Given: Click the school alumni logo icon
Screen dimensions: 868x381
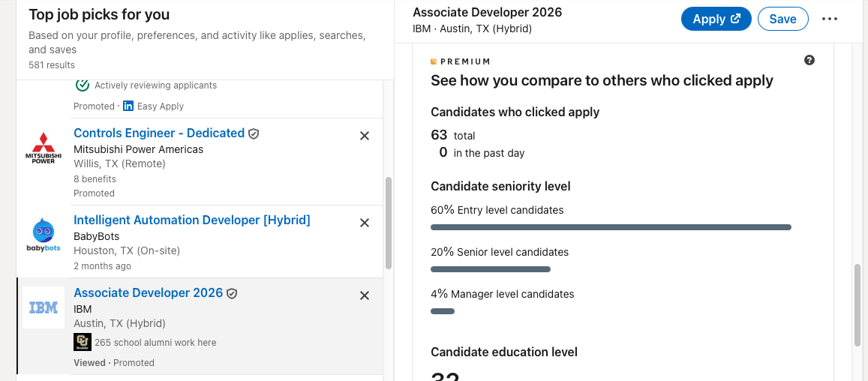Looking at the screenshot, I should pos(83,342).
